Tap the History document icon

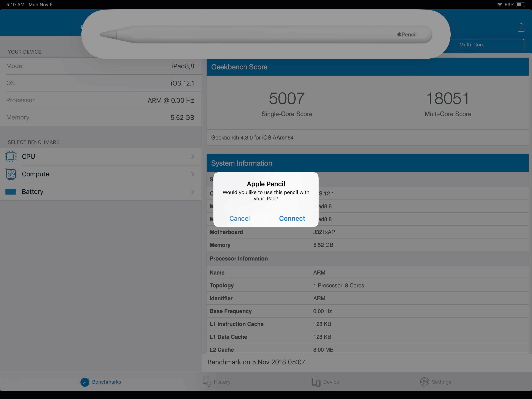coord(206,382)
